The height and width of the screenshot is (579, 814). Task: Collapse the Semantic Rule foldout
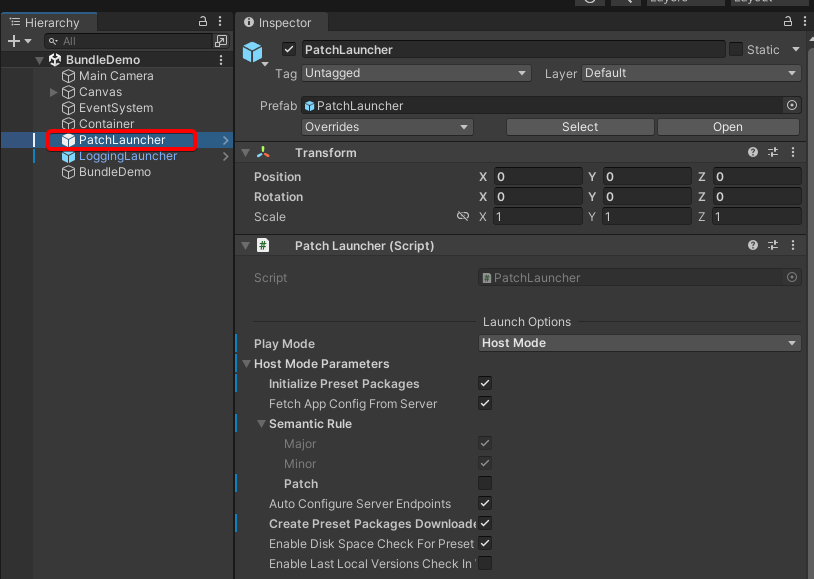pos(262,424)
